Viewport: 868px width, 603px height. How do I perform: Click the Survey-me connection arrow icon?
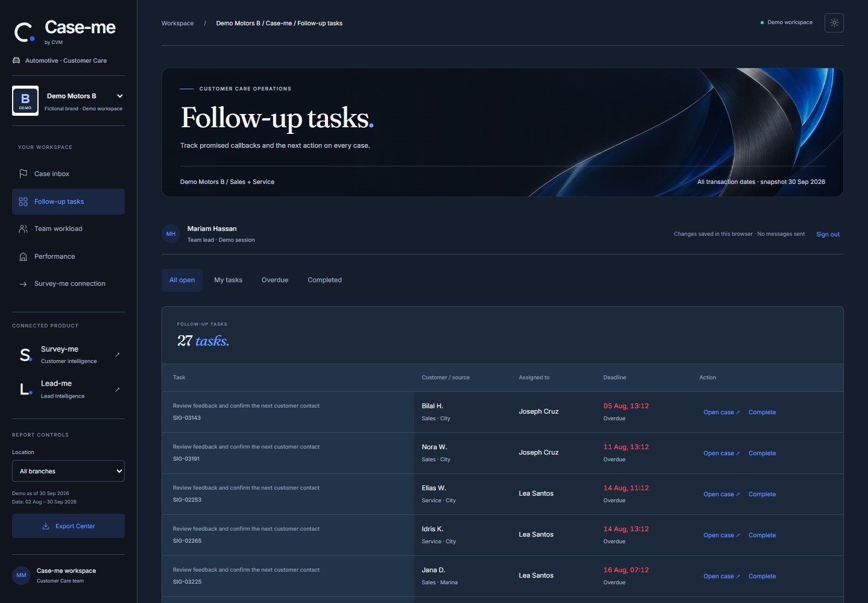23,284
